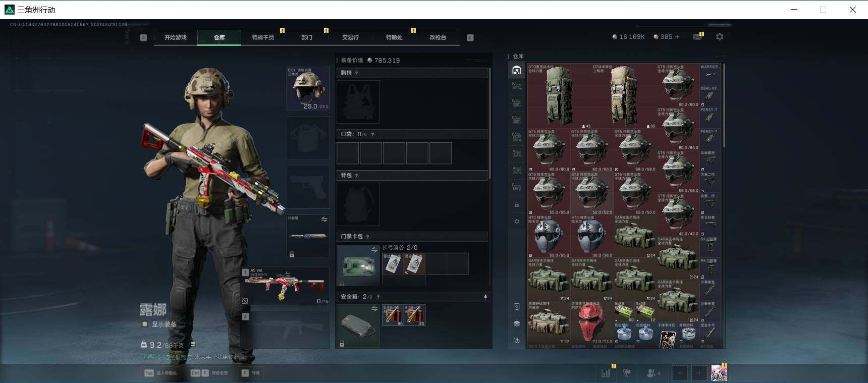Click the help icon beside 门禁卡包

pyautogui.click(x=368, y=237)
